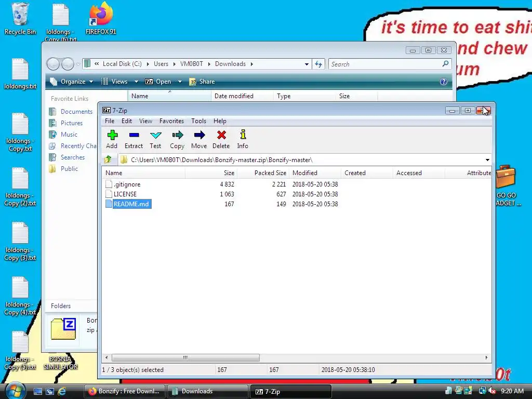Screen dimensions: 532x399
Task: Expand the Explorer address bar dropdown
Action: (x=307, y=64)
